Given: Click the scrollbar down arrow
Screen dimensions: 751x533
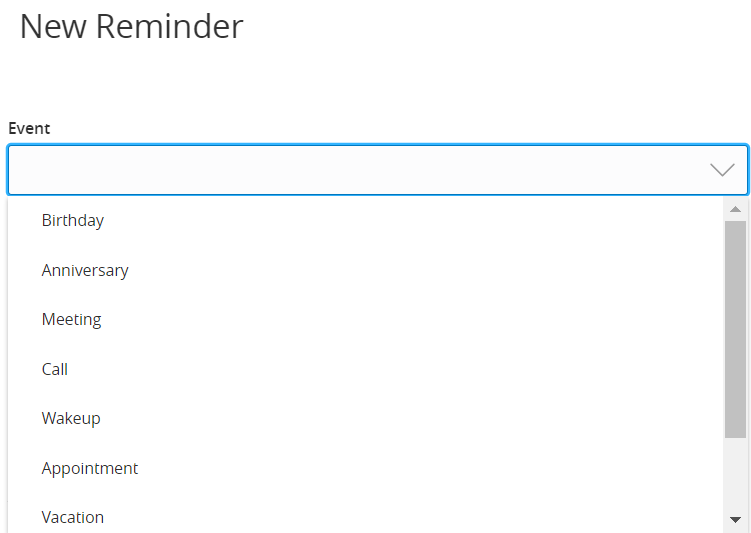Looking at the screenshot, I should [x=735, y=520].
